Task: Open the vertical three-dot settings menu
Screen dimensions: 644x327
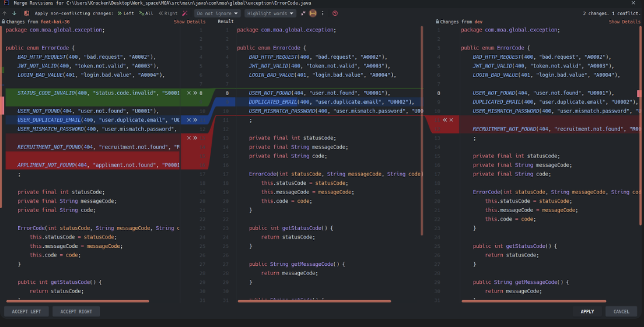Action: tap(323, 13)
